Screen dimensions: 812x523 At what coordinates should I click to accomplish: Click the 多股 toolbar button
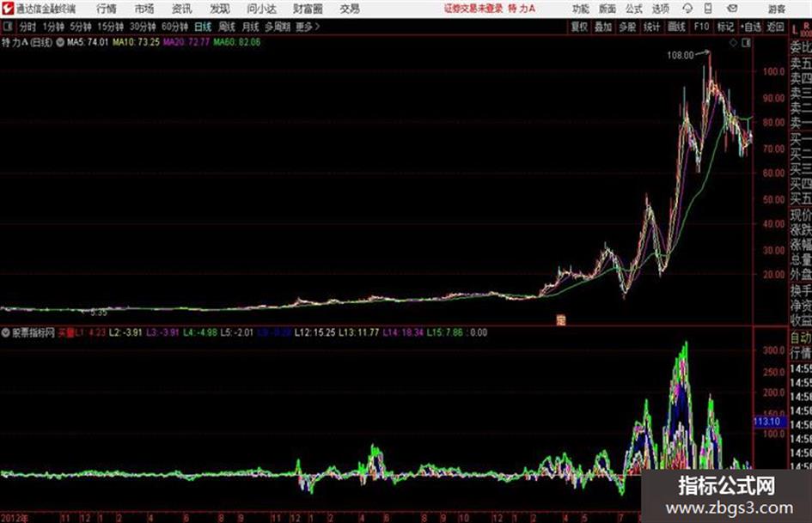click(627, 27)
